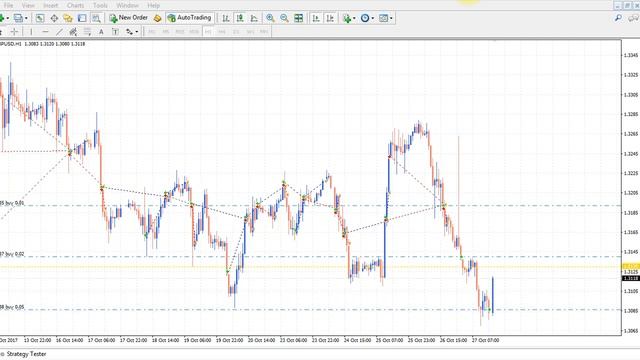This screenshot has width=640, height=360.
Task: Click the Periods clock icon
Action: click(x=365, y=18)
